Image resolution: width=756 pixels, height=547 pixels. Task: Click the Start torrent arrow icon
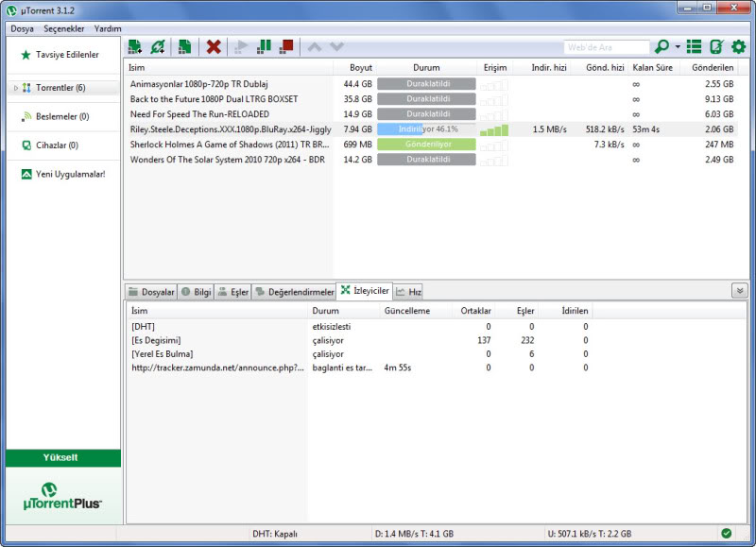tap(241, 46)
